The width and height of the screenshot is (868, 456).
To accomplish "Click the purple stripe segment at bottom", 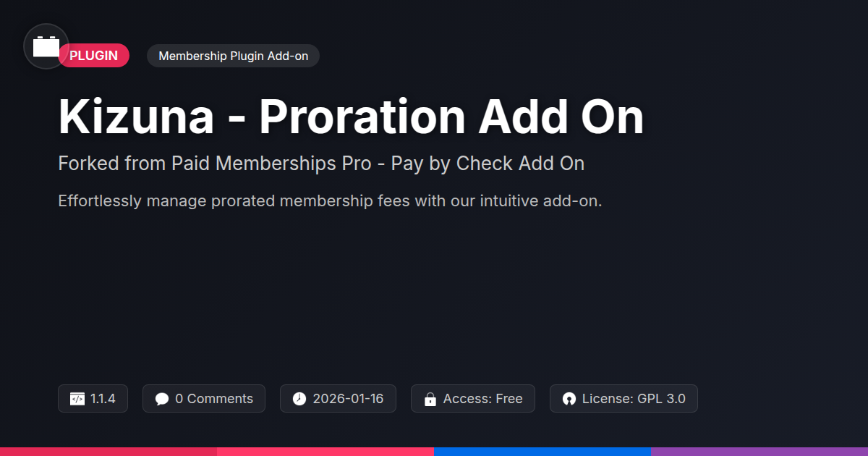I will click(x=759, y=452).
